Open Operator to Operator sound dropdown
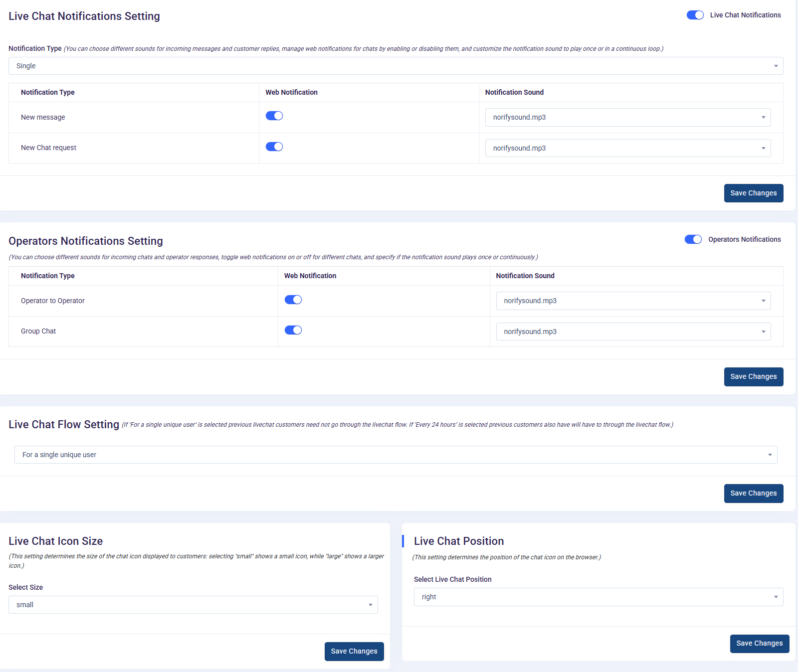 click(x=633, y=301)
